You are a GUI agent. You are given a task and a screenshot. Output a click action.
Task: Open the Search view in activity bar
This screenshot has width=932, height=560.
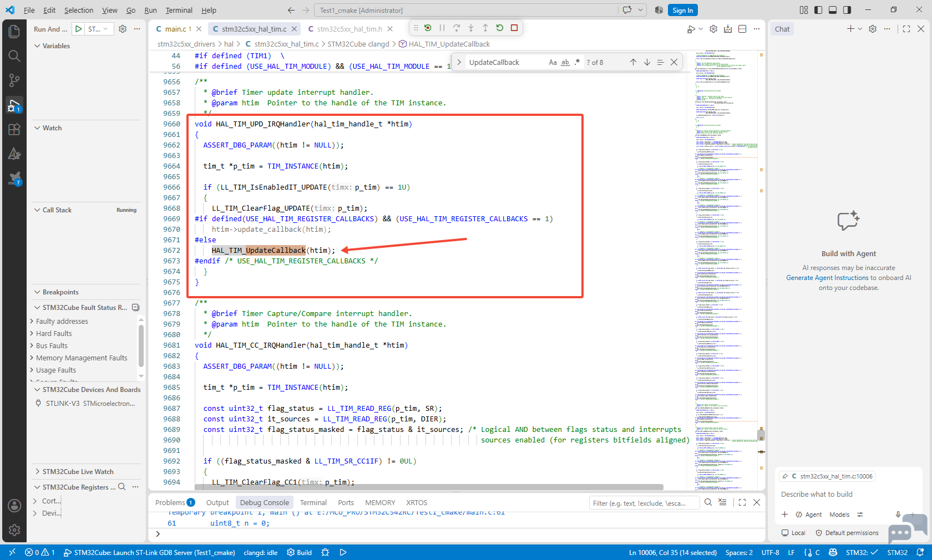click(x=14, y=56)
